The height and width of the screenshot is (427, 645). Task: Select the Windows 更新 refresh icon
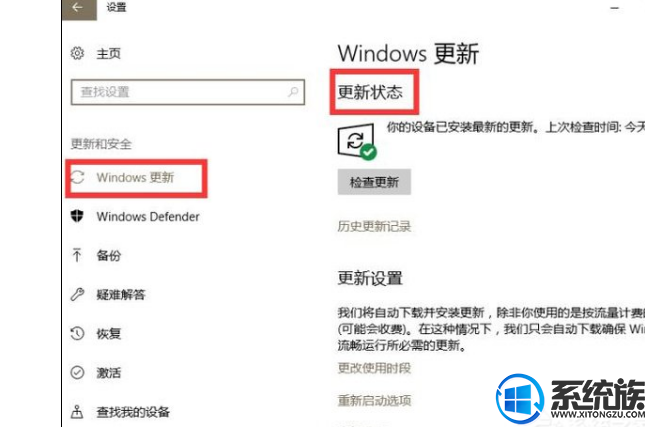[78, 177]
